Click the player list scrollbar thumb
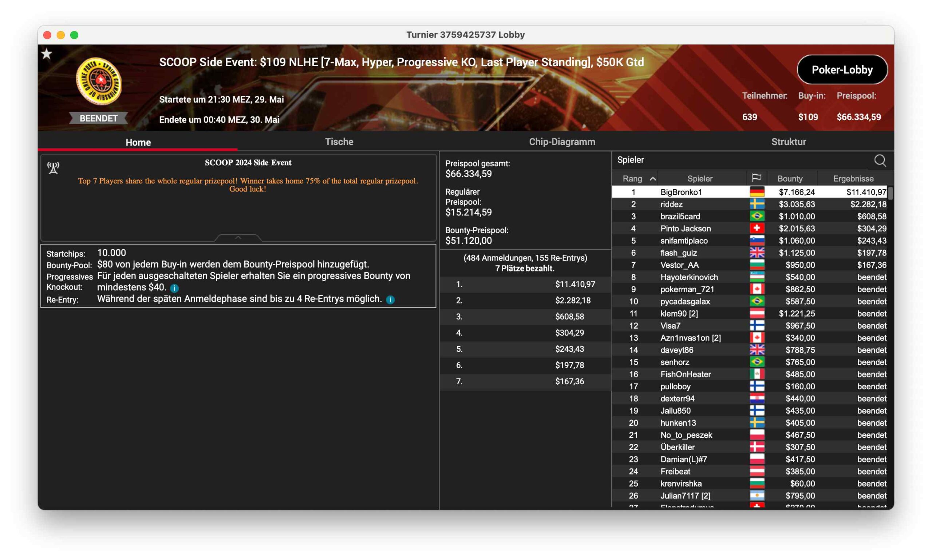 [x=890, y=193]
